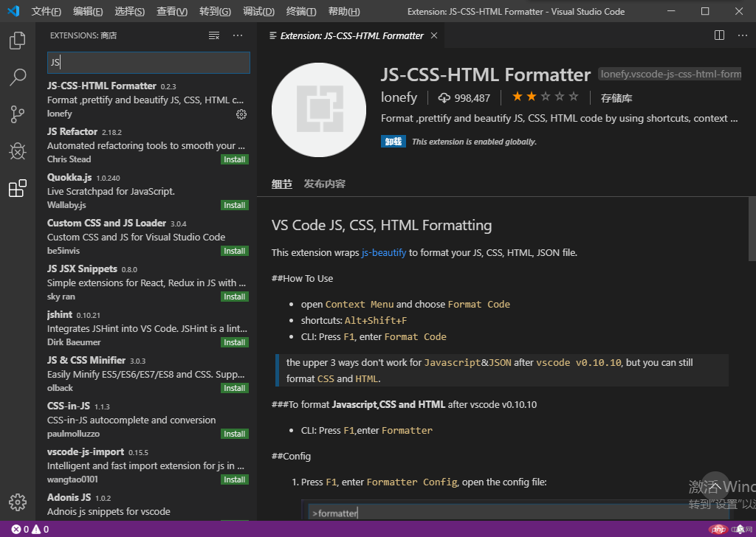Open the 文件(F) menu
The image size is (756, 537).
coord(47,12)
